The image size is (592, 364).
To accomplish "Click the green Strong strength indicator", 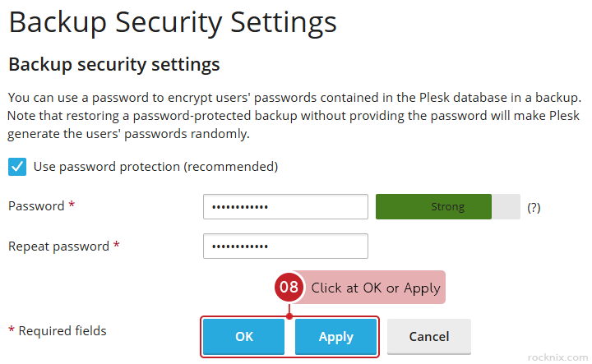I will coord(433,207).
